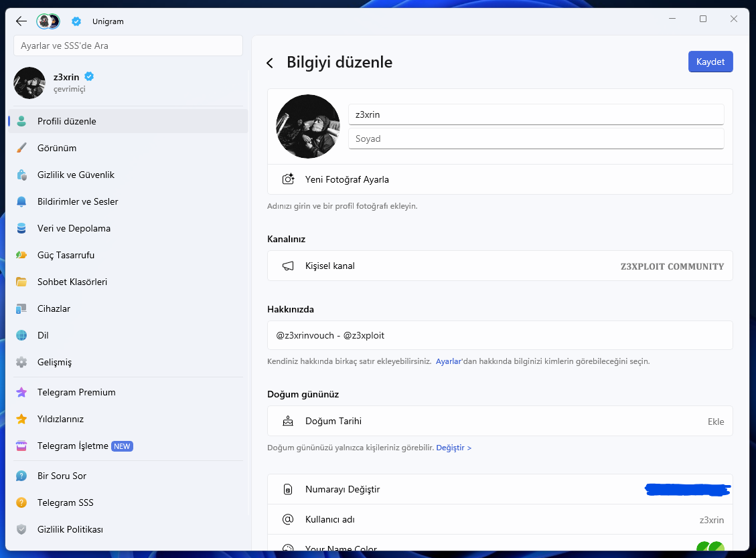Click the Bildirimler ve Sesler bell icon
The width and height of the screenshot is (756, 558).
[x=21, y=201]
